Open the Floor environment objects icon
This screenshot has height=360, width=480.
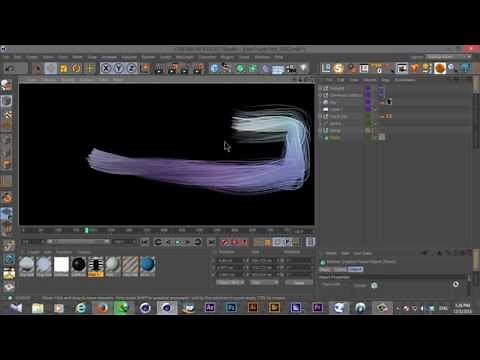point(278,69)
